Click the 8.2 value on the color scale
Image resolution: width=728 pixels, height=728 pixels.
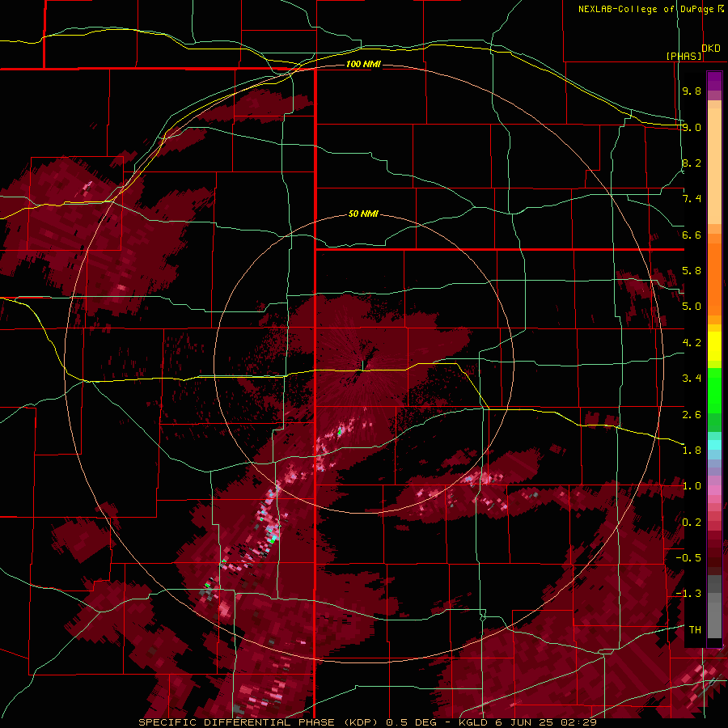pos(692,163)
